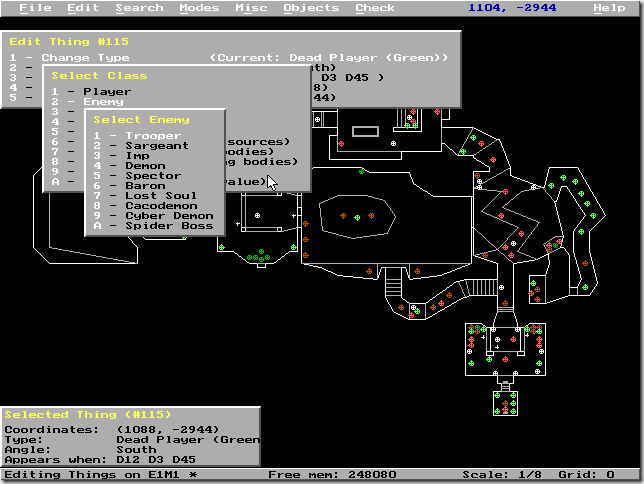
Task: Open the Help menu
Action: [609, 8]
